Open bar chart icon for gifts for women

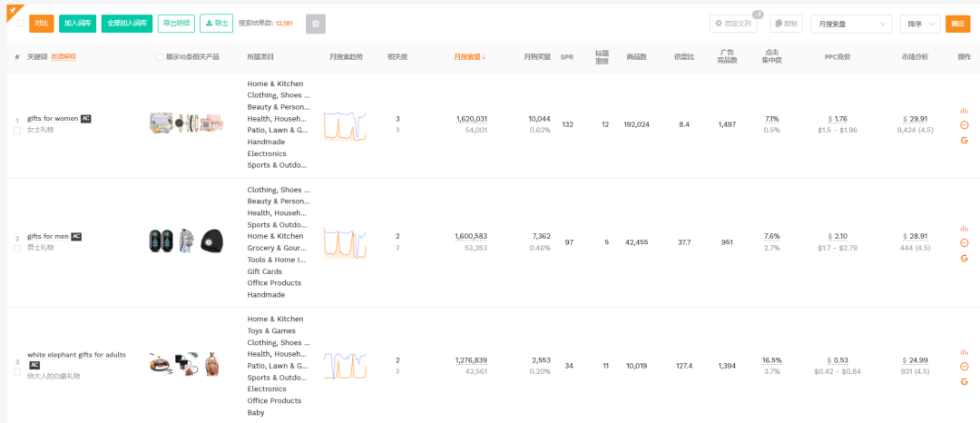click(964, 110)
